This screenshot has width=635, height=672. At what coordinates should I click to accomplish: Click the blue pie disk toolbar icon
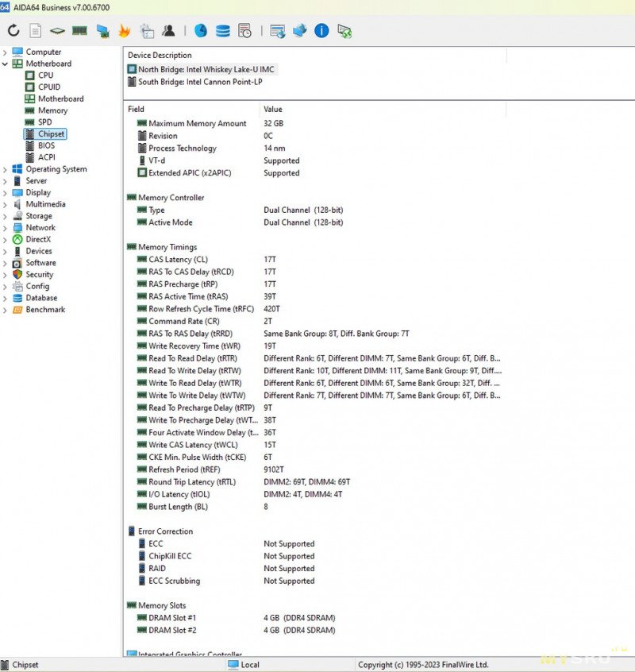(200, 30)
